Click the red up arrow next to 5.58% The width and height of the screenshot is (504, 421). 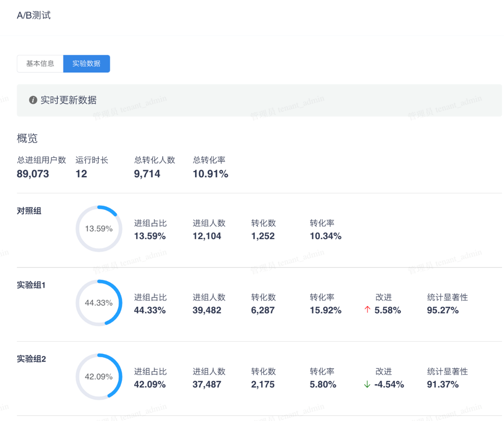click(367, 310)
